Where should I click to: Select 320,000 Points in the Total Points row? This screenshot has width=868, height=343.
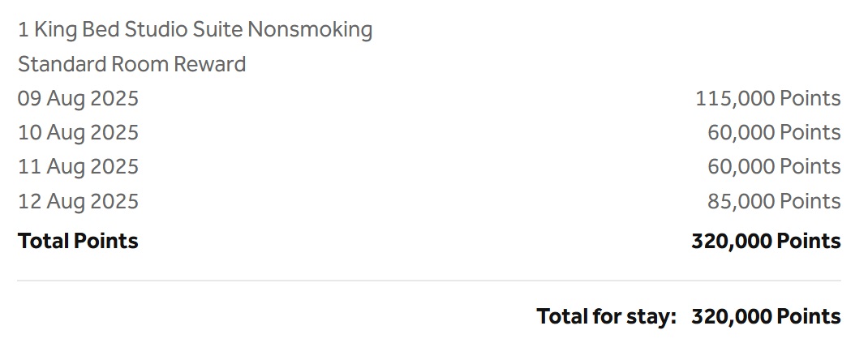tap(766, 241)
